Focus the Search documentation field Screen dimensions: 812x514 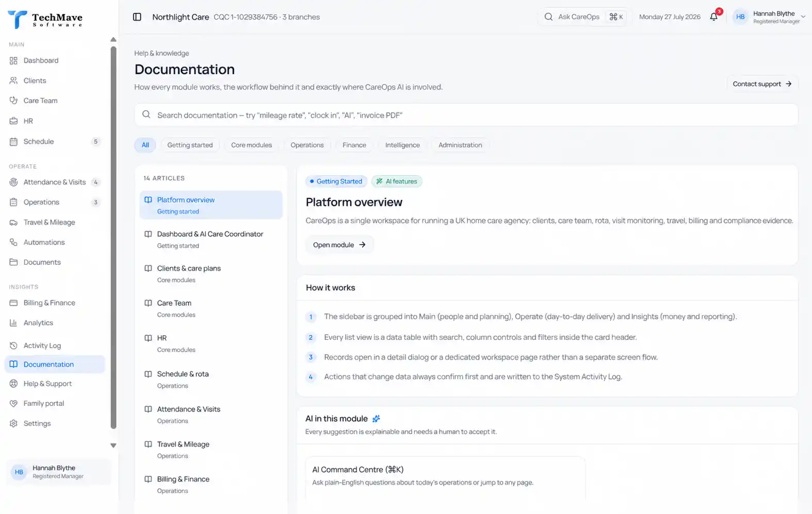tap(466, 115)
